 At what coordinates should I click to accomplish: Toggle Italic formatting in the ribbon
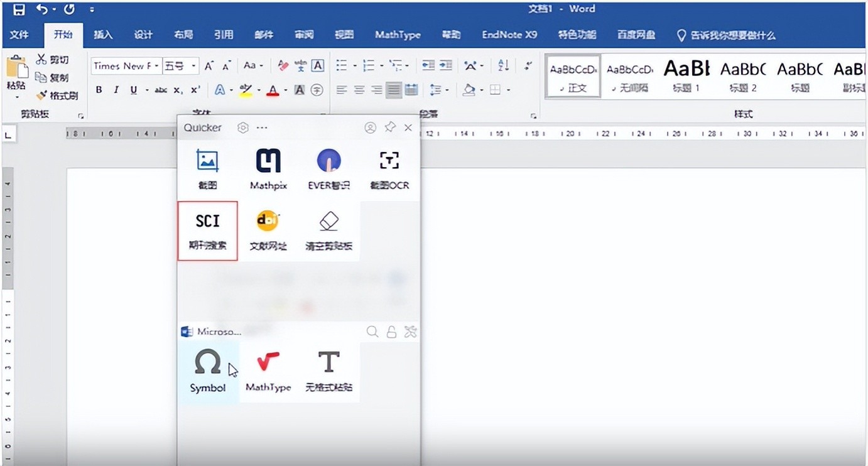click(116, 90)
